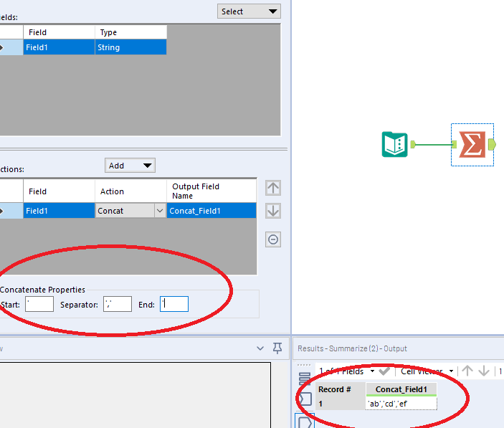Go to next record with down arrow
504x428 pixels.
click(484, 371)
